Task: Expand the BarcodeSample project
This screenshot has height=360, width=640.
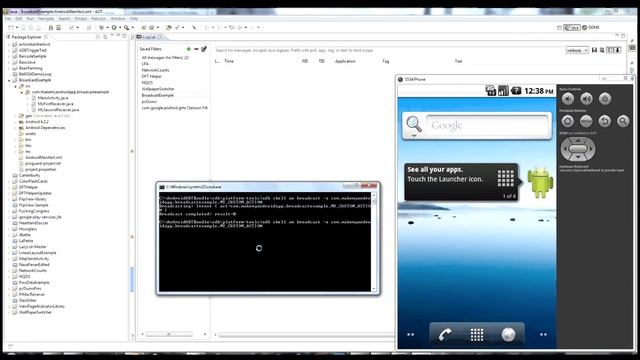Action: (9, 56)
